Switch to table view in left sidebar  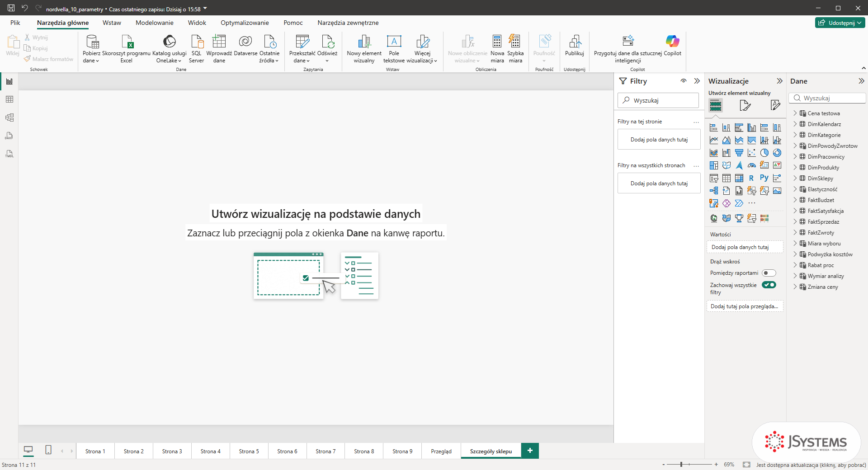coord(9,99)
